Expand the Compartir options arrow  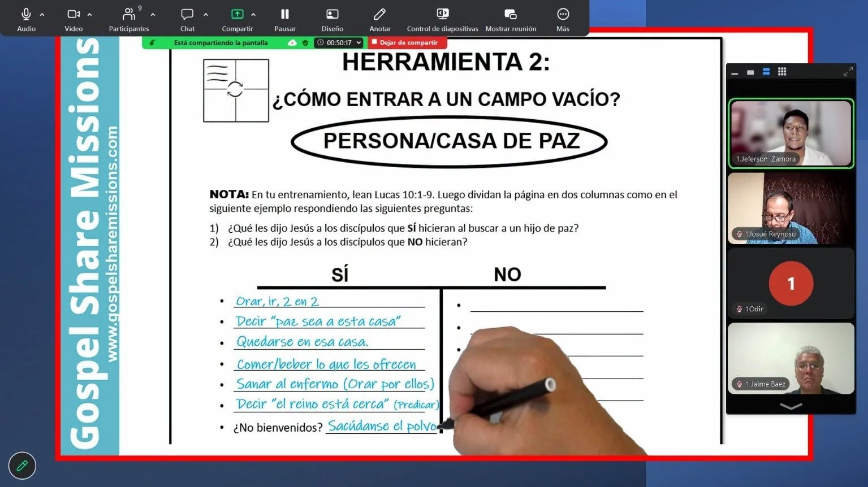(253, 14)
